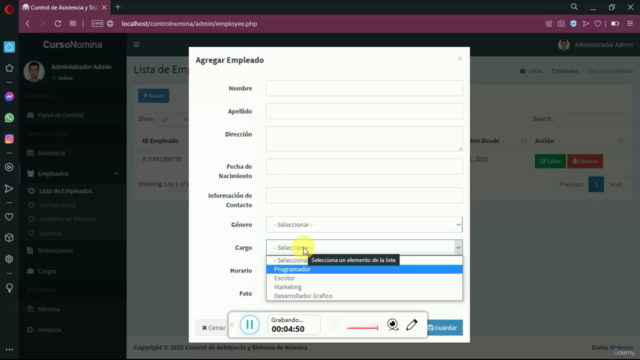Open Tiempo Extra sidebar item
This screenshot has height=360, width=640.
(x=58, y=205)
